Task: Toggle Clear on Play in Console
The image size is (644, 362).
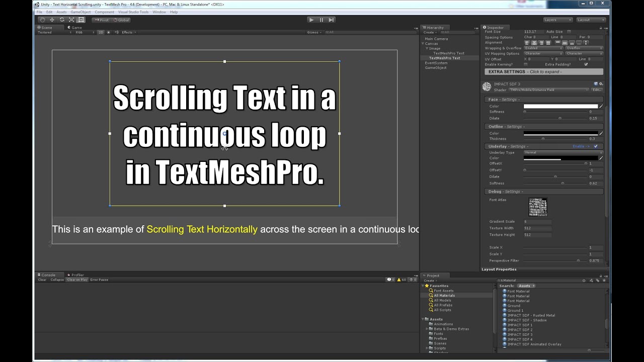Action: coord(77,280)
